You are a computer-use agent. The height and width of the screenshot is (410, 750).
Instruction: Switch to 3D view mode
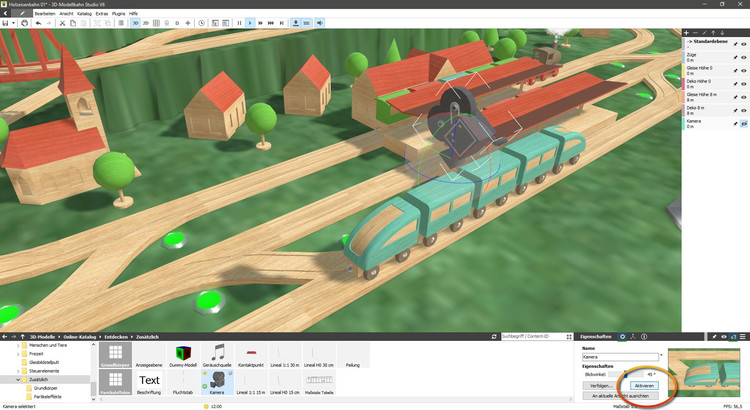click(135, 22)
